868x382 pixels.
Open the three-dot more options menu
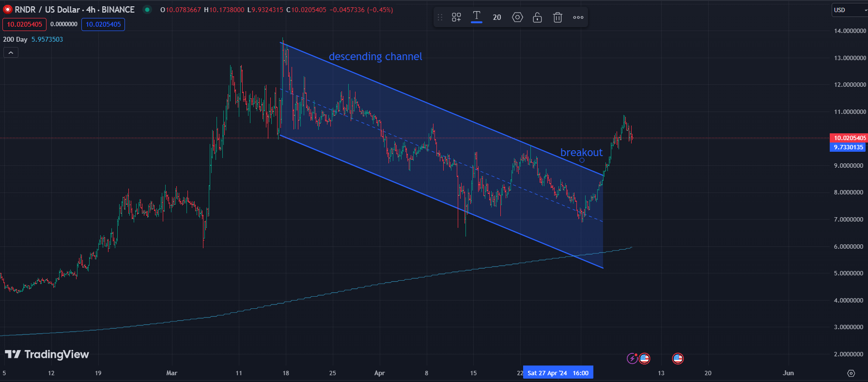(578, 17)
